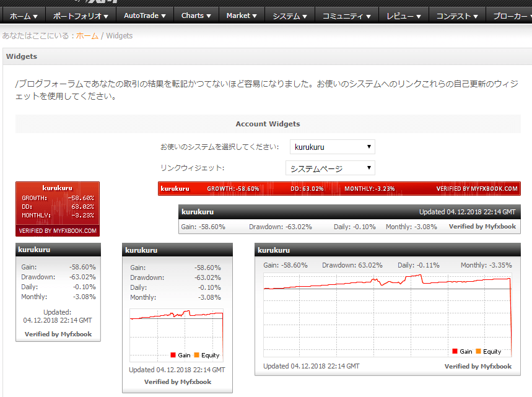Image resolution: width=532 pixels, height=397 pixels.
Task: Click the large gain chart graph area
Action: (x=388, y=315)
